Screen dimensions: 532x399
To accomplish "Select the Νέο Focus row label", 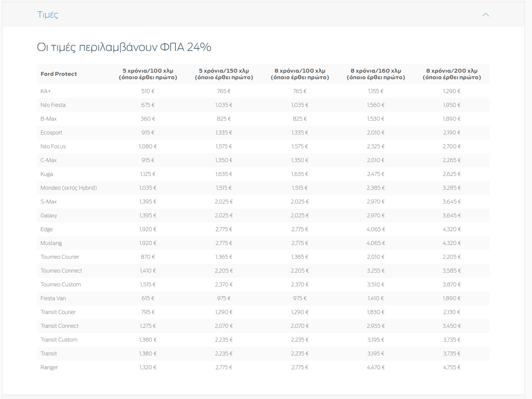I will coord(53,146).
